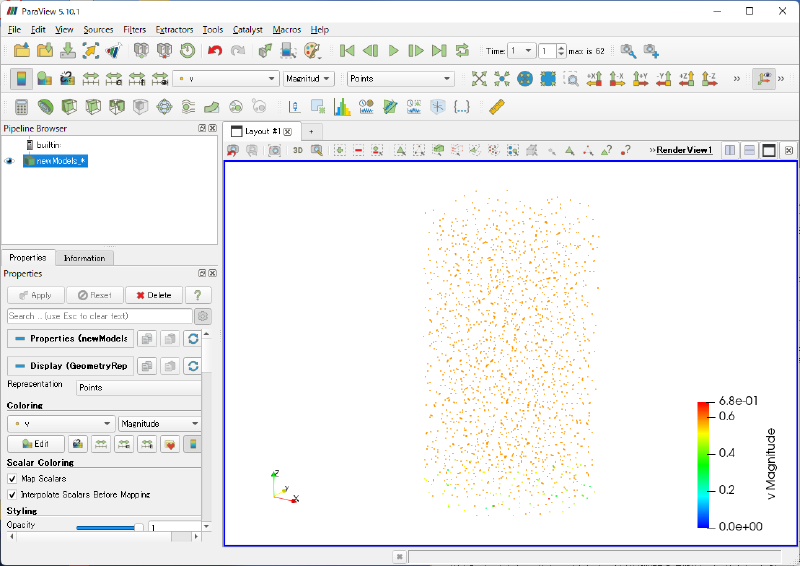Image resolution: width=800 pixels, height=566 pixels.
Task: Open the Filters menu
Action: tap(134, 30)
